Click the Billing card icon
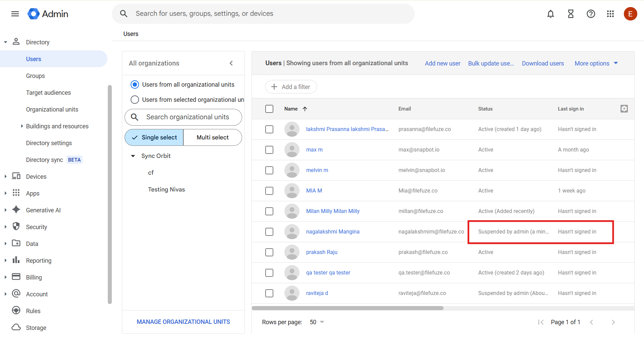644x341 pixels. coord(16,277)
